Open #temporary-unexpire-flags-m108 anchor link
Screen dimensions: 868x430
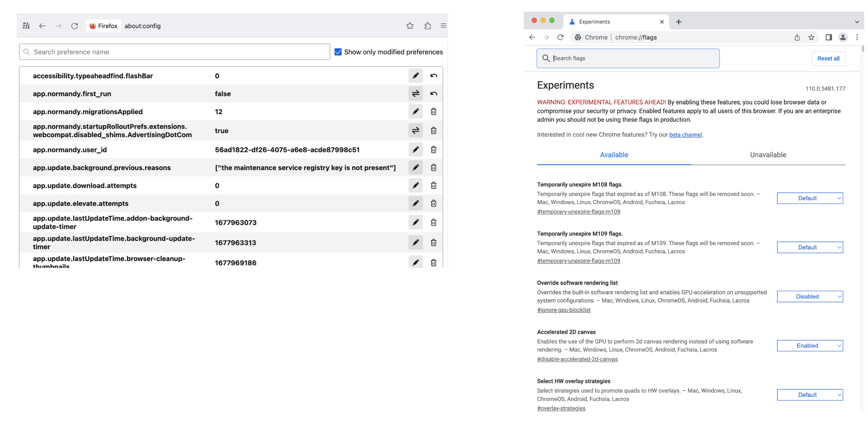578,212
